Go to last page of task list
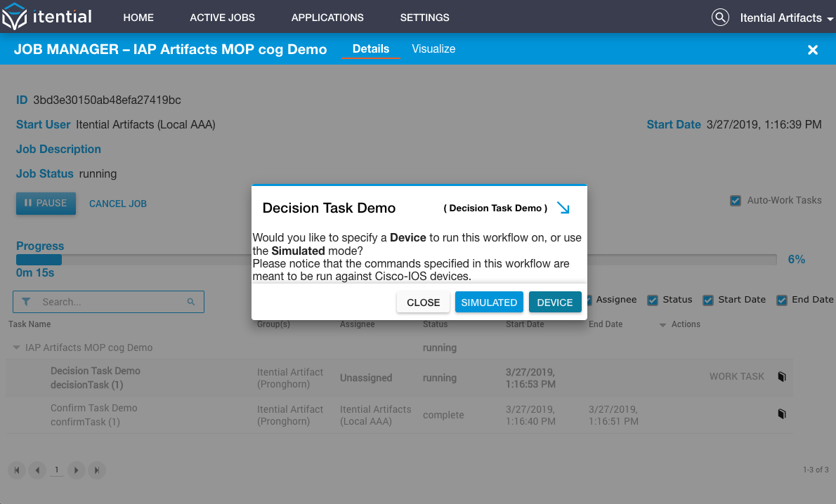This screenshot has width=836, height=504. pyautogui.click(x=96, y=470)
